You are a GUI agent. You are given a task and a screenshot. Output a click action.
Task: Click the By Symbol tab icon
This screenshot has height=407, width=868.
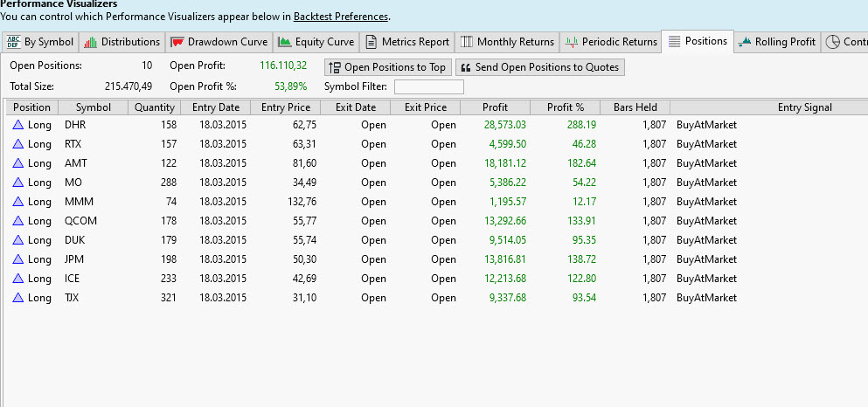[13, 42]
